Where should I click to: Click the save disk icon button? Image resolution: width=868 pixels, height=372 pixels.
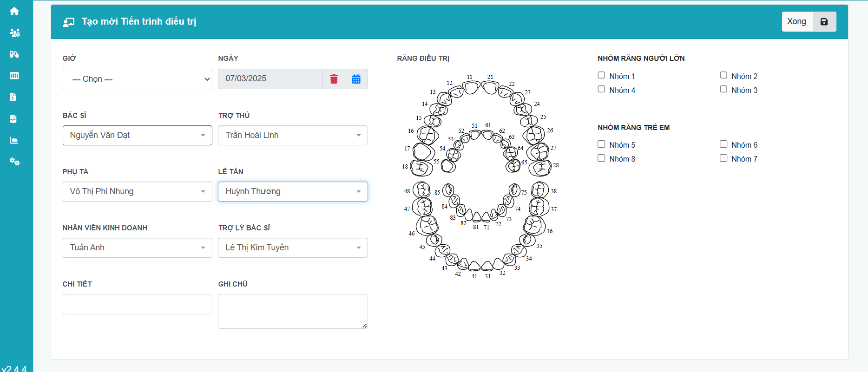(824, 22)
